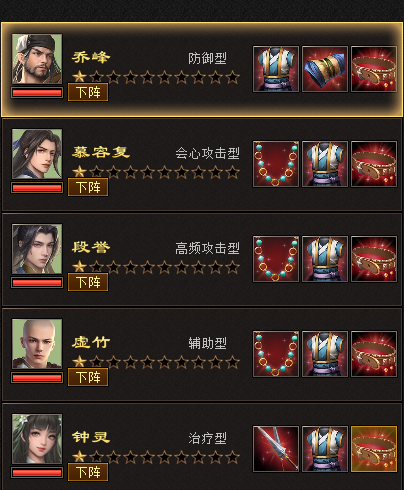Select Xu Zhu's blue robe armor icon
Screen dimensions: 404x490
[x=325, y=354]
